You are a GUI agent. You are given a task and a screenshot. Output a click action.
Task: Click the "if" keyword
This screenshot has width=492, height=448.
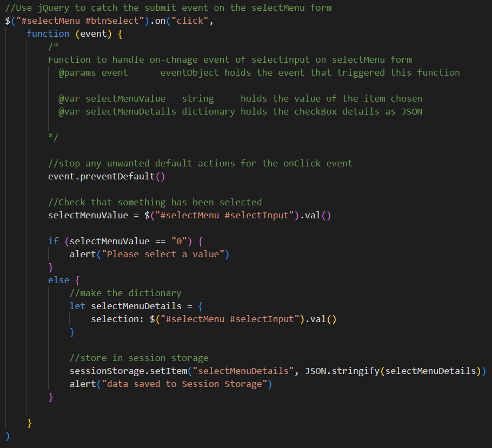pyautogui.click(x=53, y=241)
